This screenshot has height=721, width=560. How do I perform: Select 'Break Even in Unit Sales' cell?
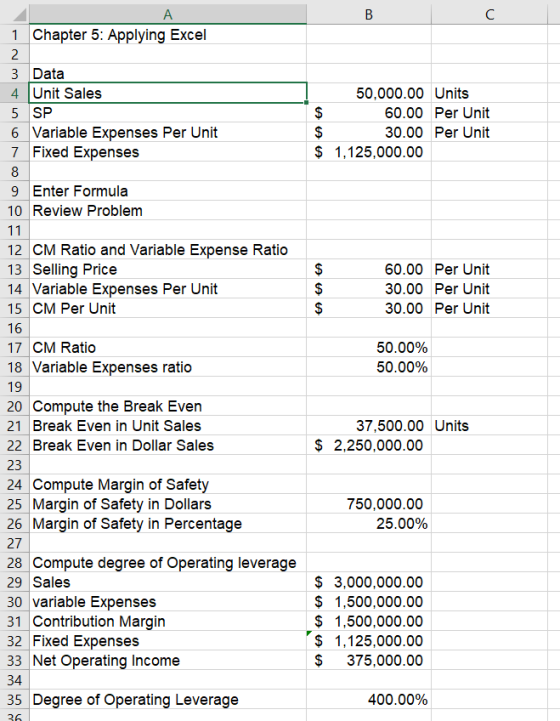pos(168,426)
